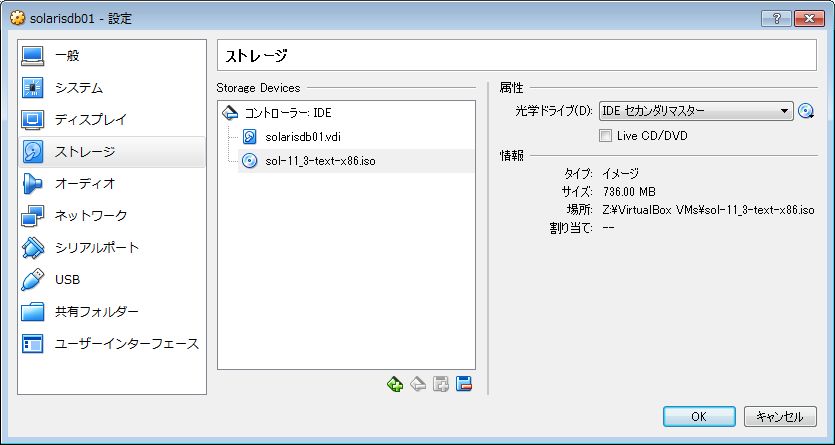Click the Audio (オーディオ) speaker icon

click(x=32, y=184)
